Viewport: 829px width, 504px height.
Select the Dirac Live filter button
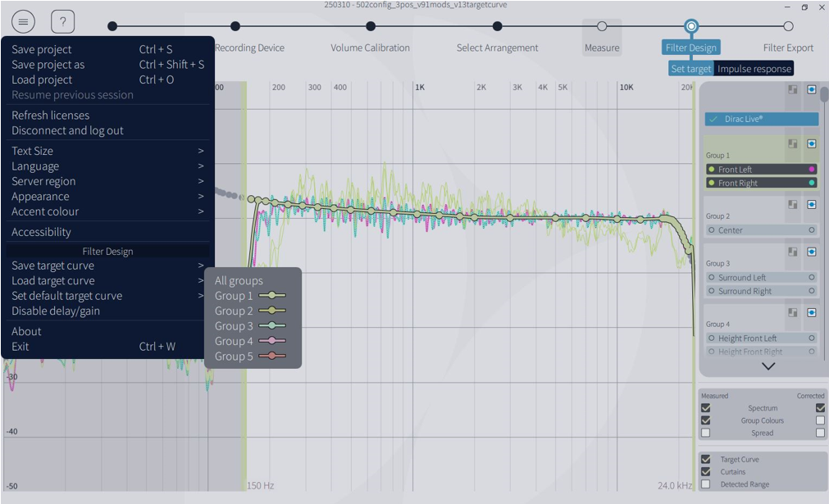[761, 119]
